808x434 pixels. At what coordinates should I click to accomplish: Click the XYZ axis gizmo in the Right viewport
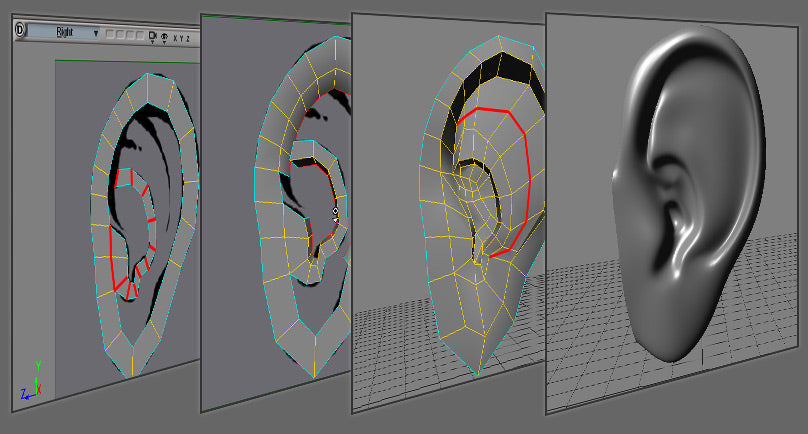click(x=32, y=382)
